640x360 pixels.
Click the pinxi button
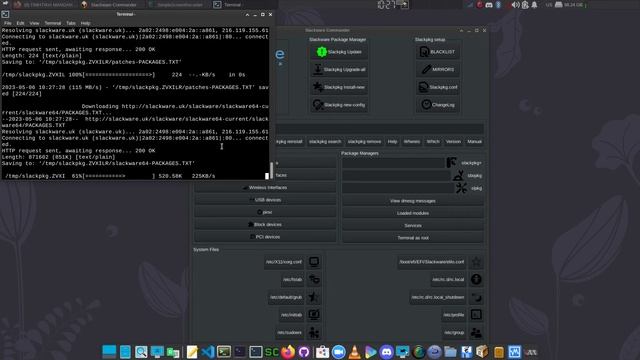pos(265,212)
